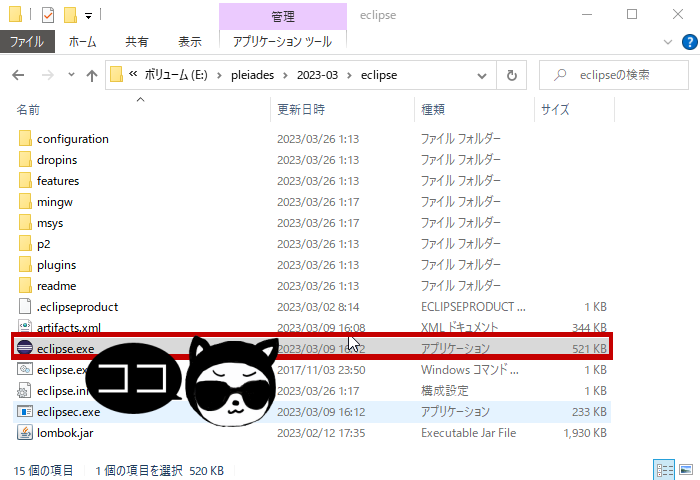Open the アプリケーション ツール tab
Viewport: 700px width, 480px height.
pyautogui.click(x=283, y=42)
